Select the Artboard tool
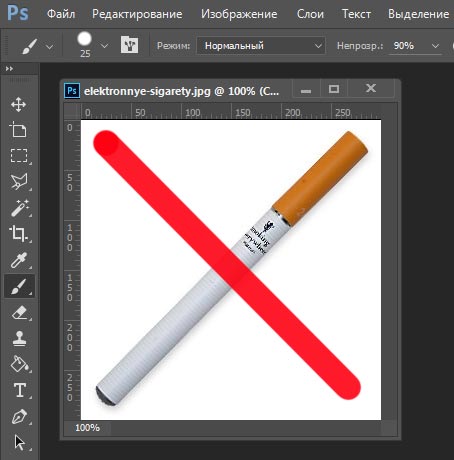454x460 pixels. point(18,130)
